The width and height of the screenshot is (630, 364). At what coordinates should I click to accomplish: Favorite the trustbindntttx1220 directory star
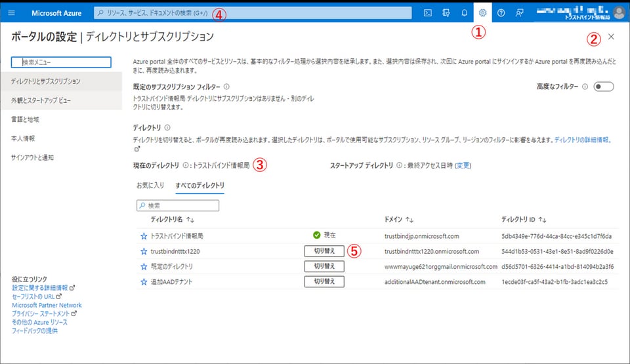point(144,251)
